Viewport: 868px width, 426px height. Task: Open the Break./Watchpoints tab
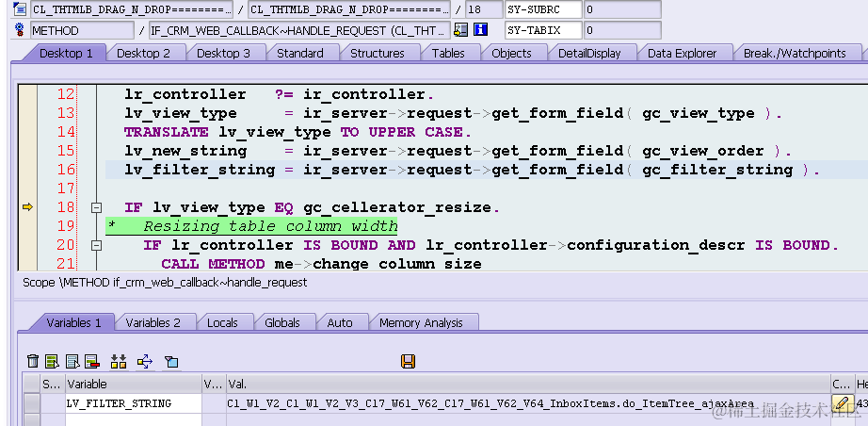(x=795, y=53)
